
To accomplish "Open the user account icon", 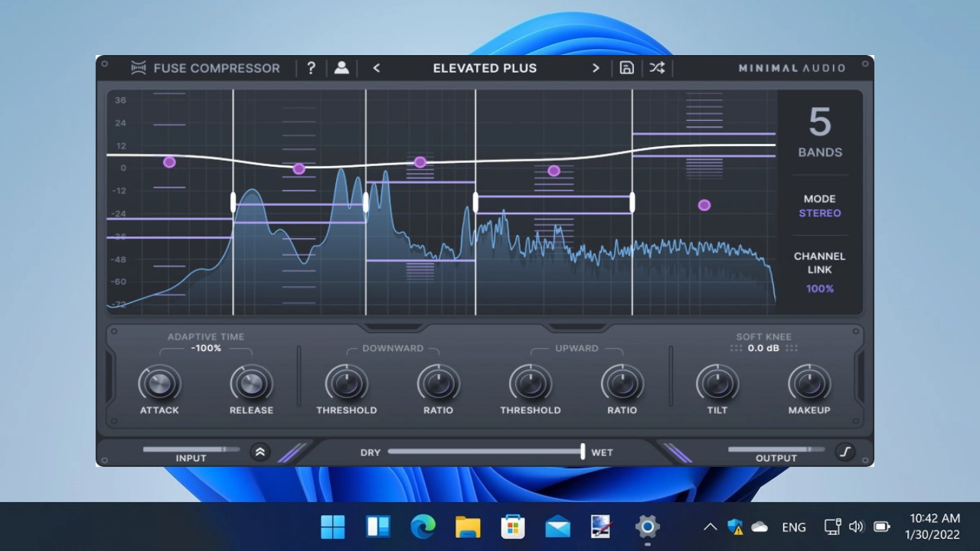I will pos(341,68).
